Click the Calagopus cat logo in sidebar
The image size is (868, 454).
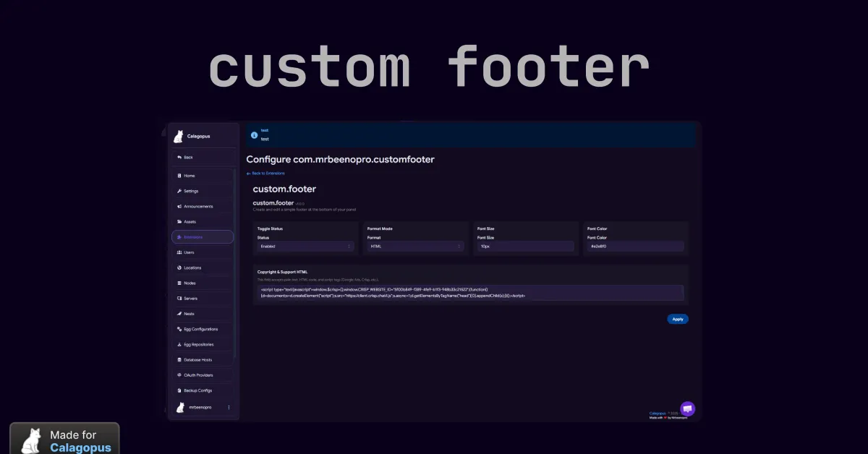pyautogui.click(x=179, y=137)
